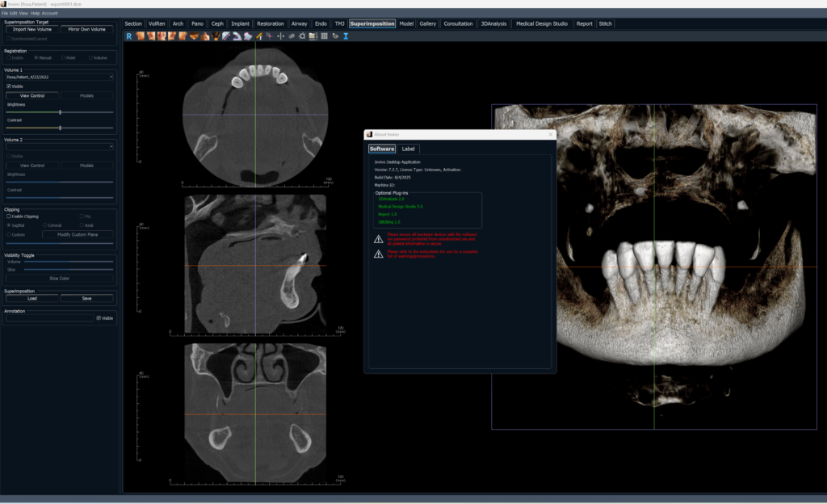
Task: Activate the Polygonal area measurement tool
Action: coord(248,36)
